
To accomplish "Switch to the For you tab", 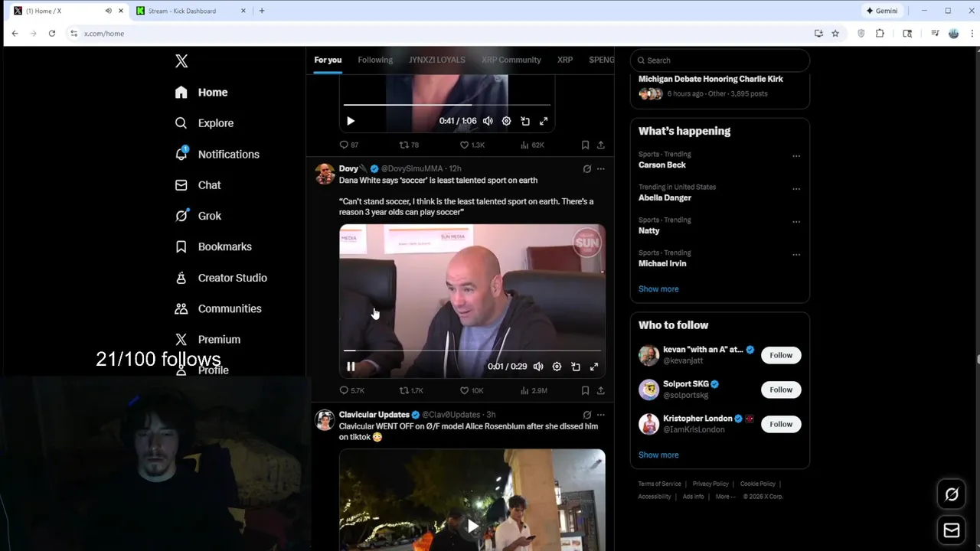I will [x=328, y=60].
